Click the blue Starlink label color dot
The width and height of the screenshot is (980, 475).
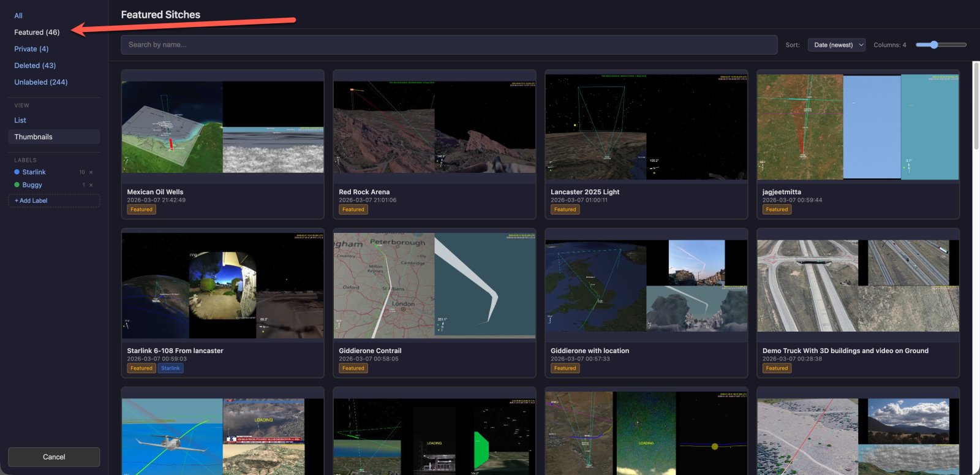pyautogui.click(x=17, y=172)
